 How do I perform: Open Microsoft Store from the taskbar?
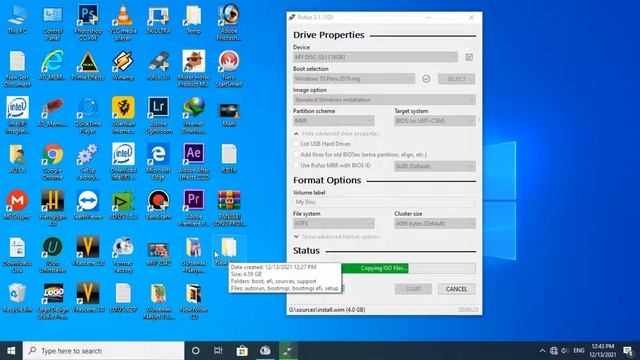(x=242, y=351)
